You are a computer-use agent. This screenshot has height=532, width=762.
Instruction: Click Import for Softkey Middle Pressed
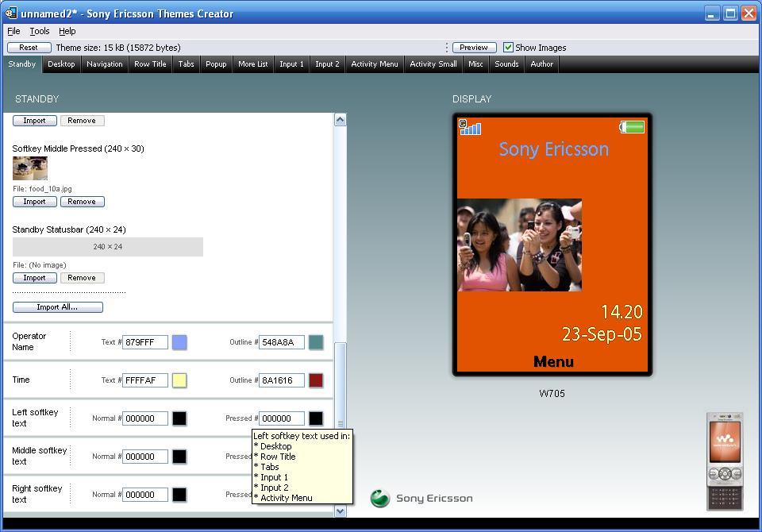[34, 202]
